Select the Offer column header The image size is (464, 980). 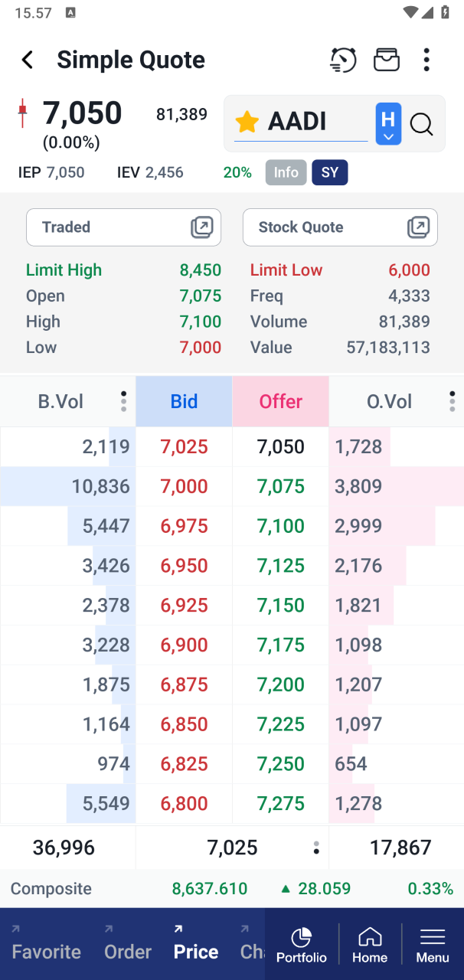click(281, 401)
